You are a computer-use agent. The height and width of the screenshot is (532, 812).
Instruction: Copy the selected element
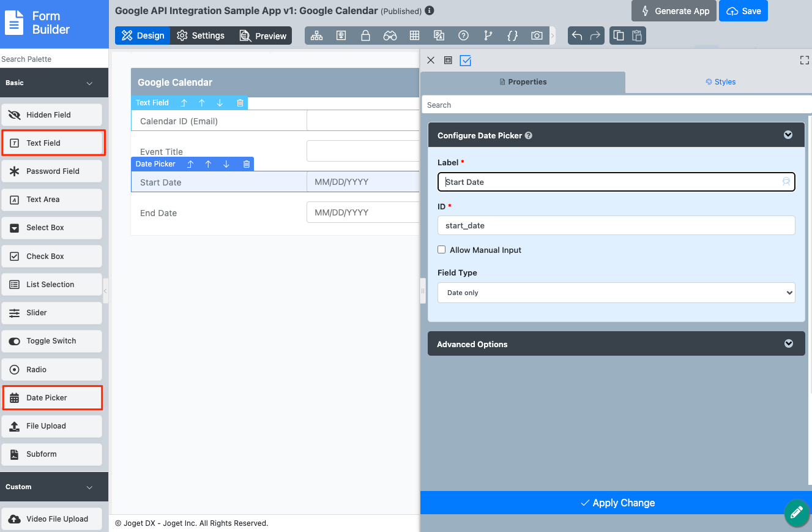pos(619,36)
